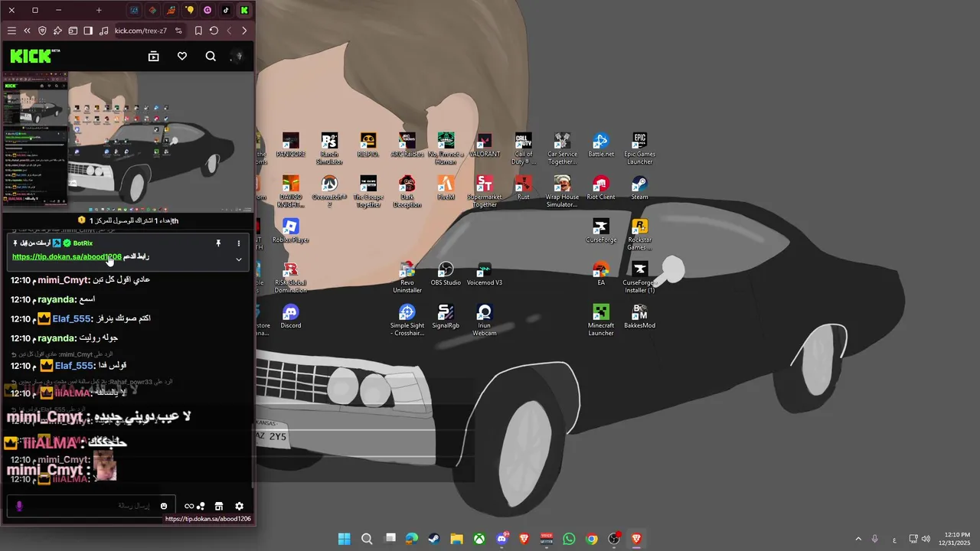Open chat settings gear icon
980x551 pixels.
pos(240,506)
